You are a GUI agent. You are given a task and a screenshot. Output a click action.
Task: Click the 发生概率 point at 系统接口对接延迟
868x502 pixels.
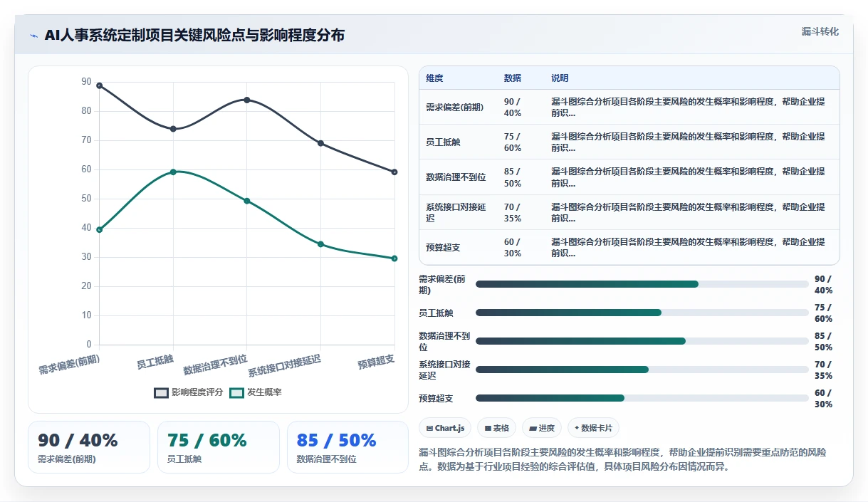coord(320,244)
